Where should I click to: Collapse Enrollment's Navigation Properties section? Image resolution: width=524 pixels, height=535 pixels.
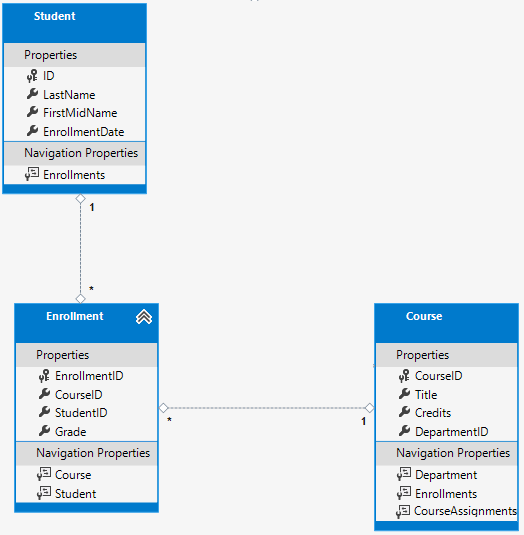(87, 453)
